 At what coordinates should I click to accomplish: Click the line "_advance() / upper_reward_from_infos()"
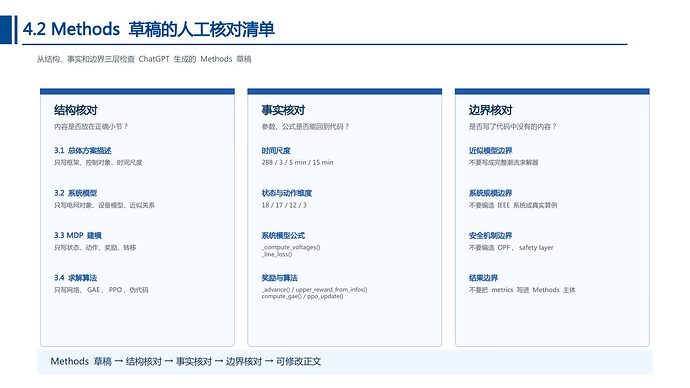(314, 289)
